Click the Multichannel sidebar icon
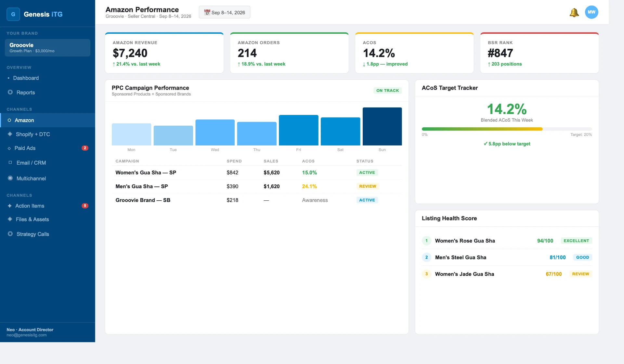The image size is (624, 364). pos(10,178)
